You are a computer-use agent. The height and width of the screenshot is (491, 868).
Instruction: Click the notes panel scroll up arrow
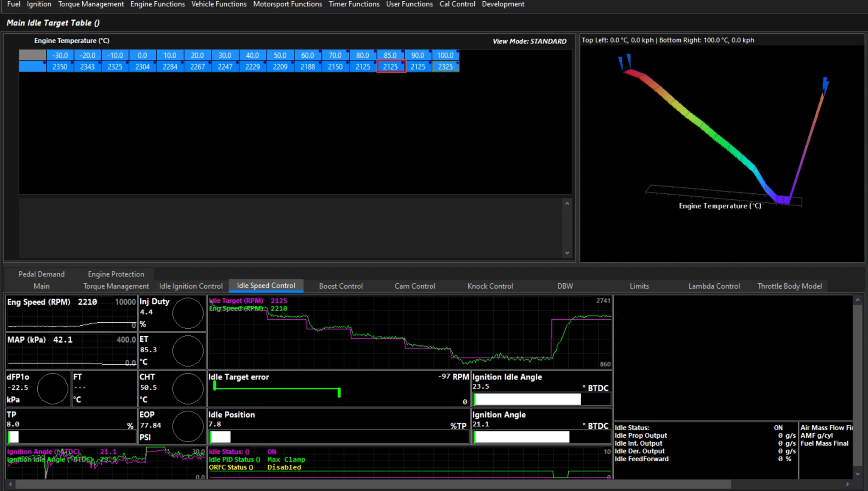[567, 204]
